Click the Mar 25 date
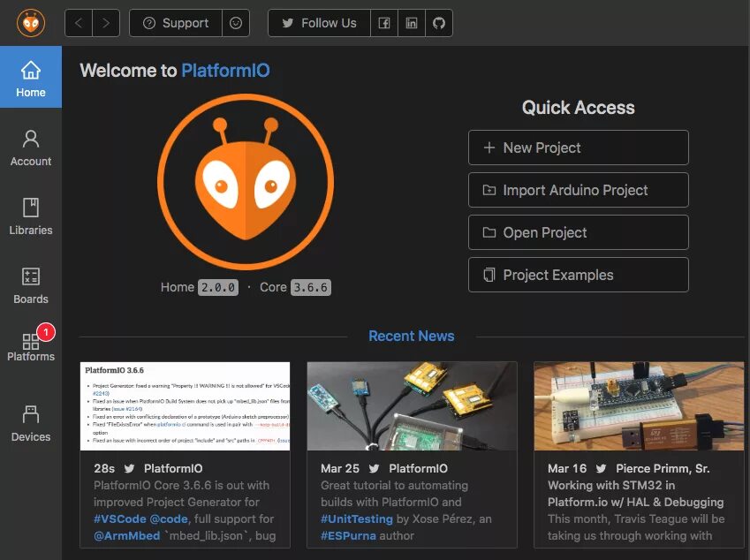This screenshot has width=750, height=560. click(x=340, y=469)
